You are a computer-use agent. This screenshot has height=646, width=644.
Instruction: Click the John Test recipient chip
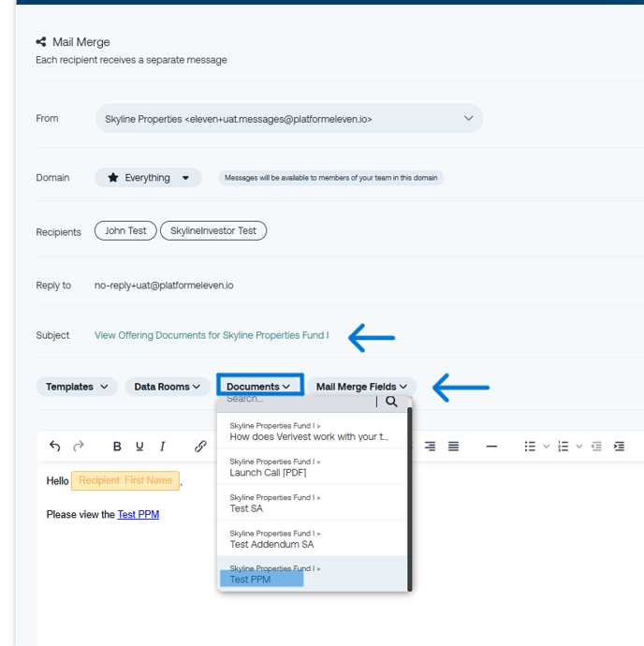click(x=125, y=230)
